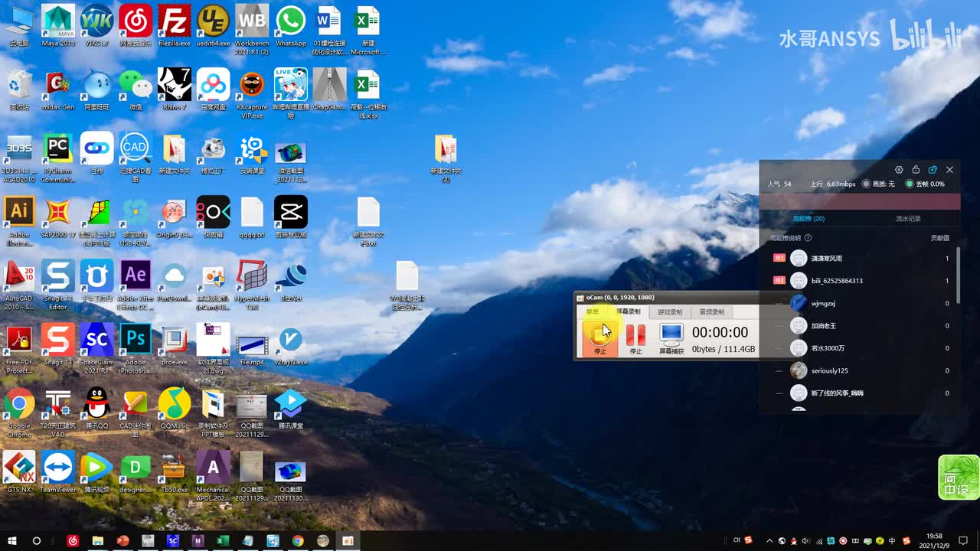This screenshot has height=551, width=980.
Task: Open the uedit64.exe desktop shortcut
Action: coord(213,28)
